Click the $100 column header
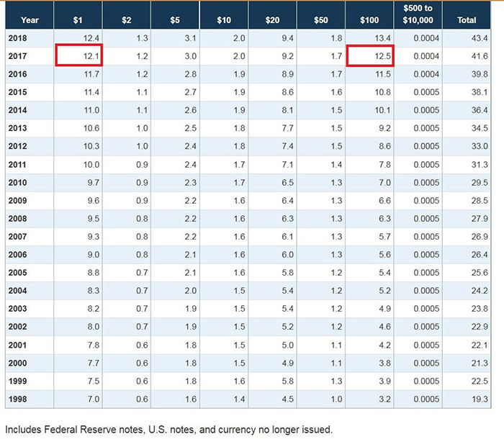Viewport: 504px width, 439px height. [x=369, y=20]
